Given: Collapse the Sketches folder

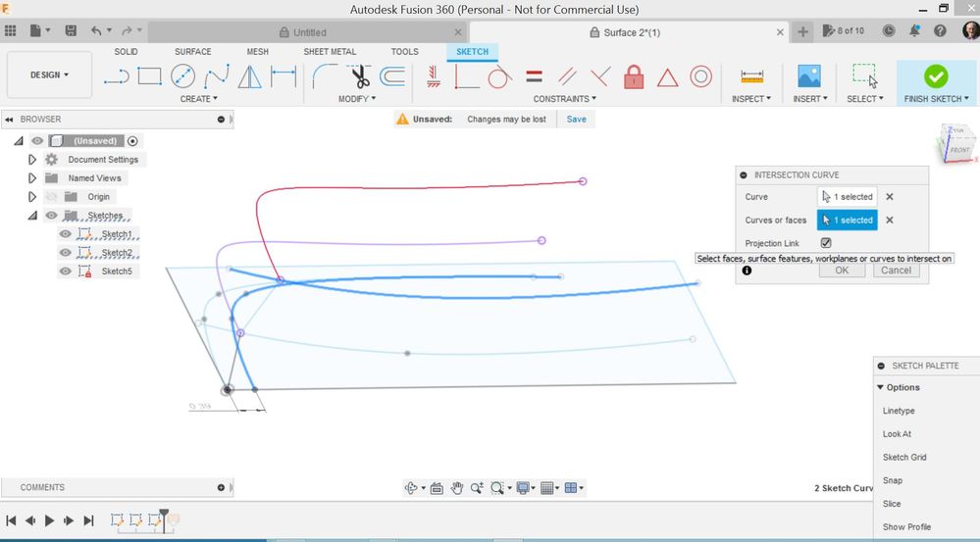Looking at the screenshot, I should (32, 216).
